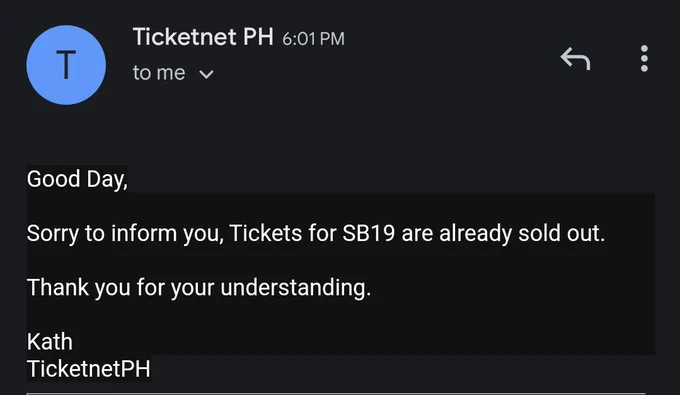Viewport: 680px width, 395px height.
Task: Tap the 'to me' recipient label
Action: click(x=159, y=73)
